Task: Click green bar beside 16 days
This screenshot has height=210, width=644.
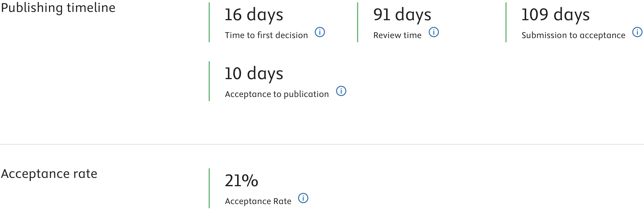Action: tap(209, 22)
